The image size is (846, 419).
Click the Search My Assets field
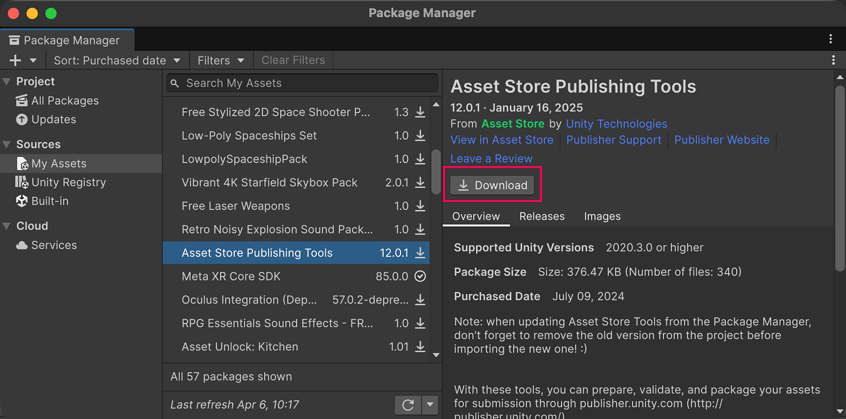[x=302, y=83]
